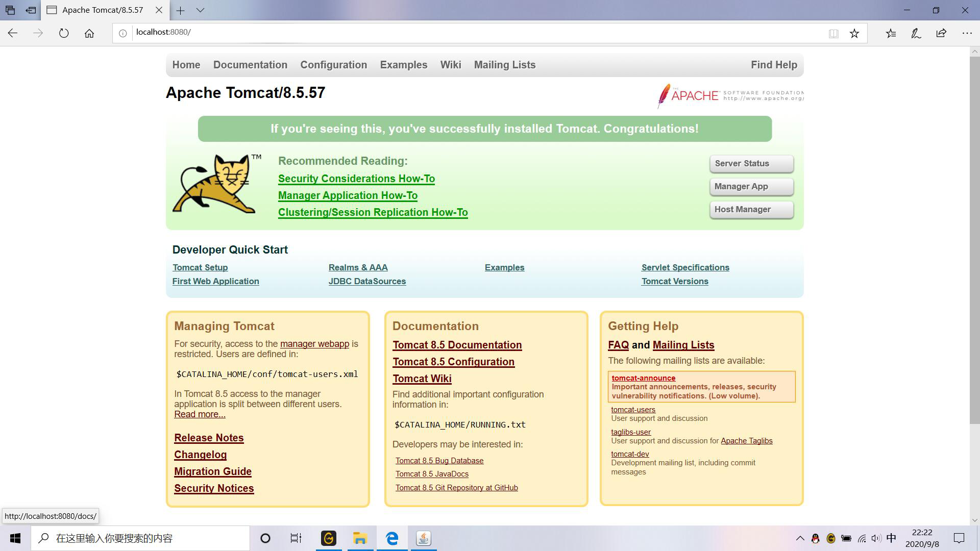Open Security Considerations How-To link
The width and height of the screenshot is (980, 551).
tap(356, 179)
